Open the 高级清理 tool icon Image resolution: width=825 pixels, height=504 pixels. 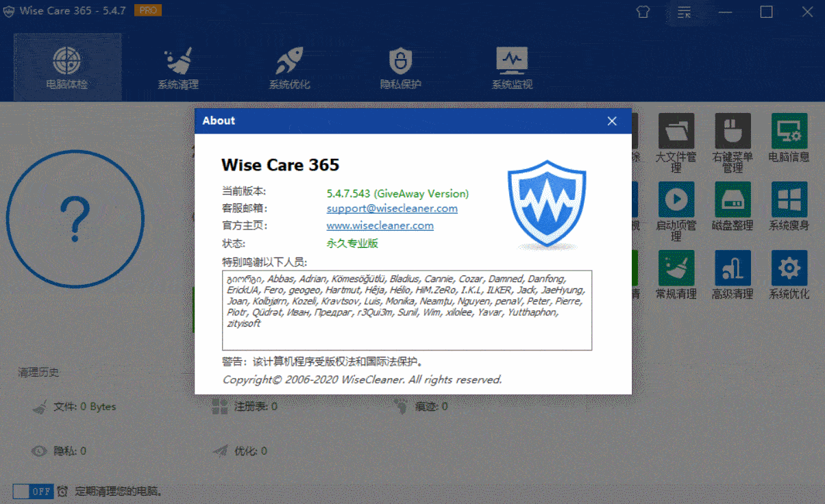point(732,268)
